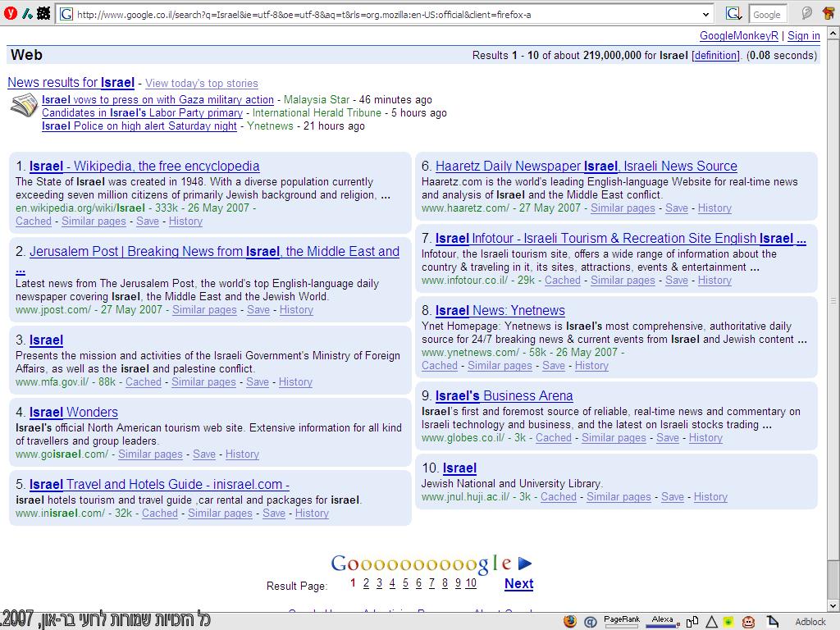Focus the Google search box in the toolbar
The width and height of the screenshot is (840, 630).
(x=767, y=15)
